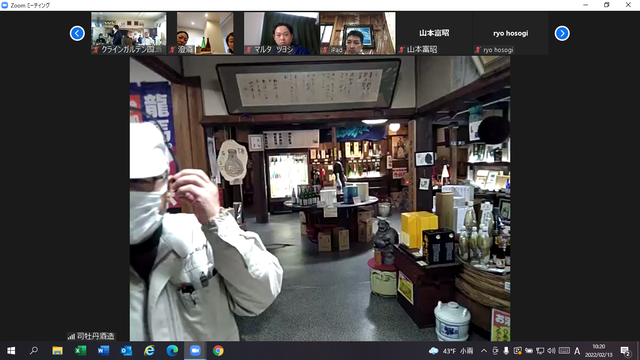The image size is (640, 360).
Task: Click the muted mic icon on 山本富昭 tile
Action: [x=402, y=50]
